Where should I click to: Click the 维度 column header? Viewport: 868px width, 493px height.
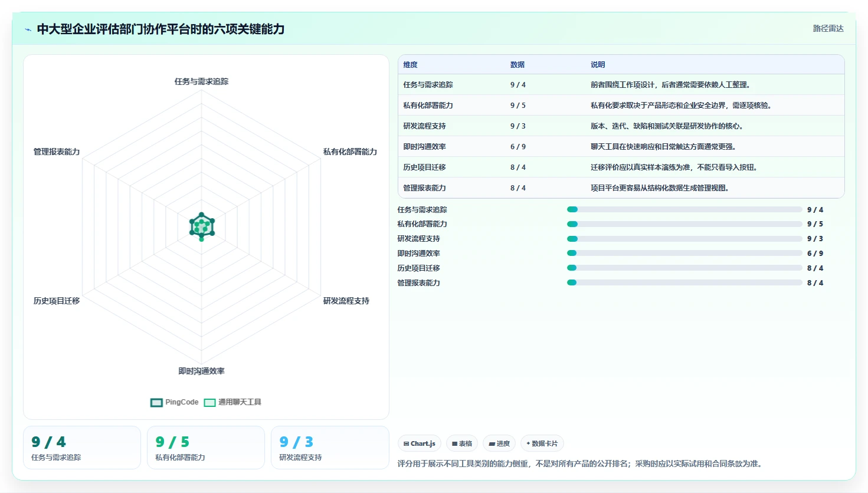point(411,65)
